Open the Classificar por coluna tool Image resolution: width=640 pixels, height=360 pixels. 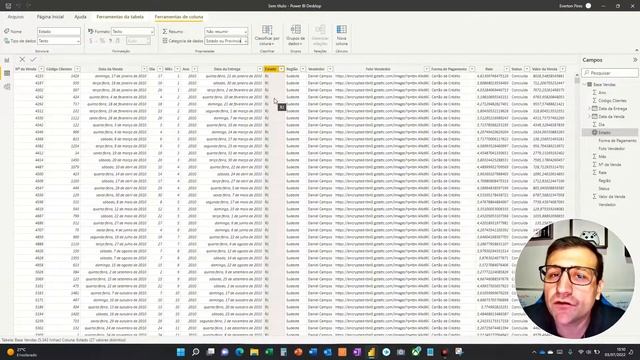[267, 35]
